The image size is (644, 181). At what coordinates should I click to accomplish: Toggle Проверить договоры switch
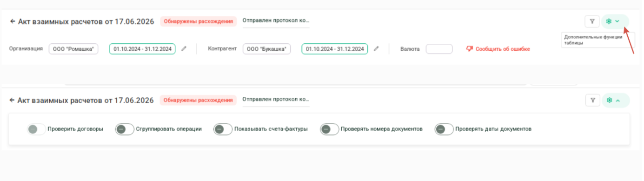tap(36, 129)
